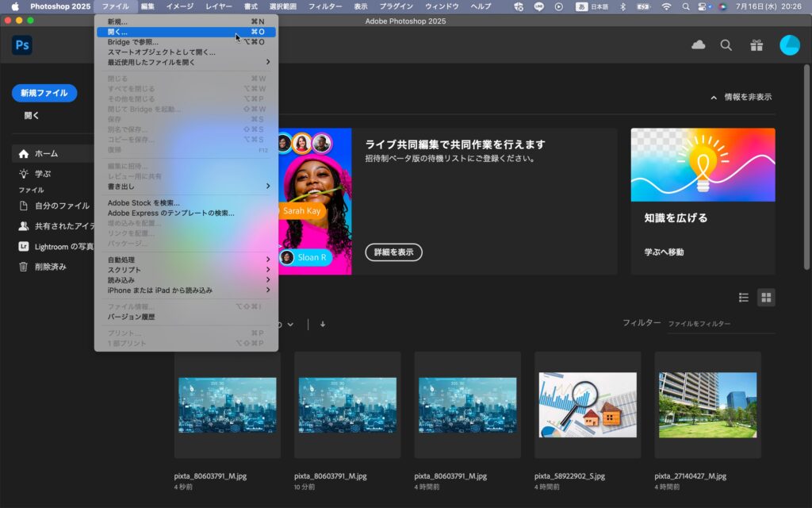Expand the 読み込み submenu
This screenshot has height=508, width=812.
[x=186, y=280]
